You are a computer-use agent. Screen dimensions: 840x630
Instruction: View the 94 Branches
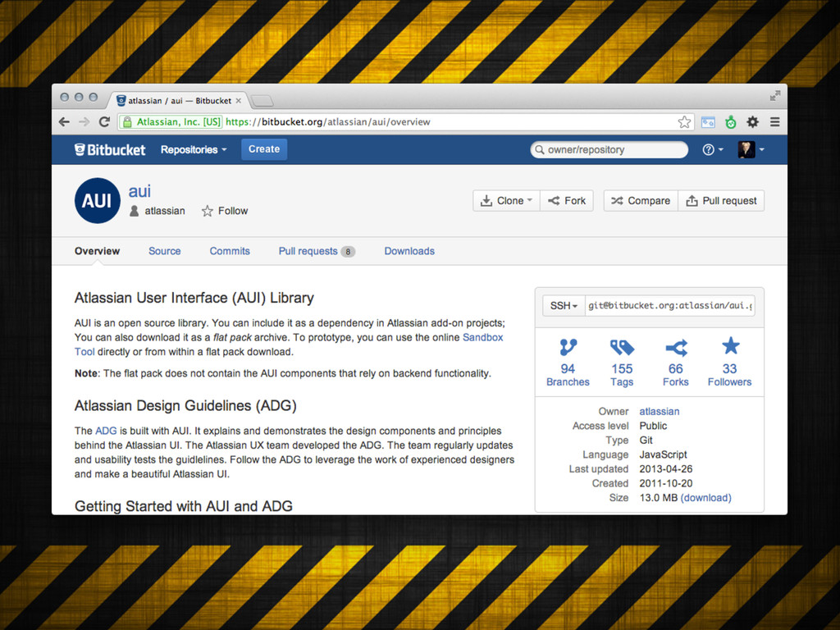click(x=568, y=363)
